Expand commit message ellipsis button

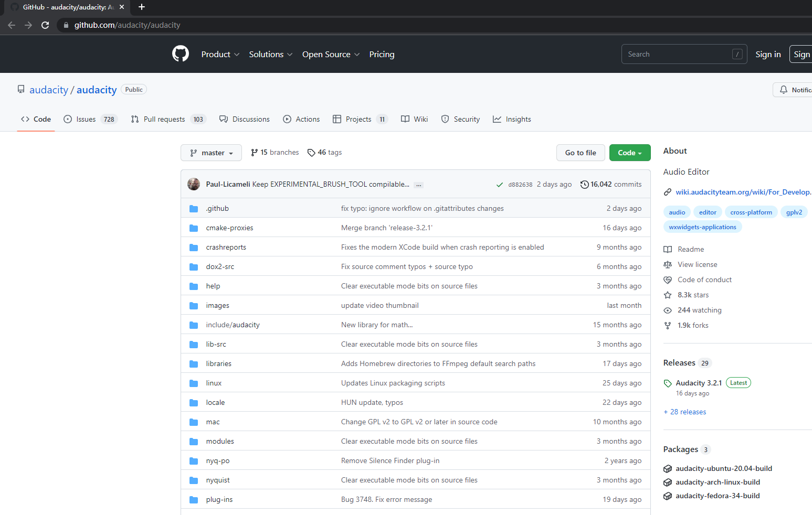pyautogui.click(x=418, y=185)
